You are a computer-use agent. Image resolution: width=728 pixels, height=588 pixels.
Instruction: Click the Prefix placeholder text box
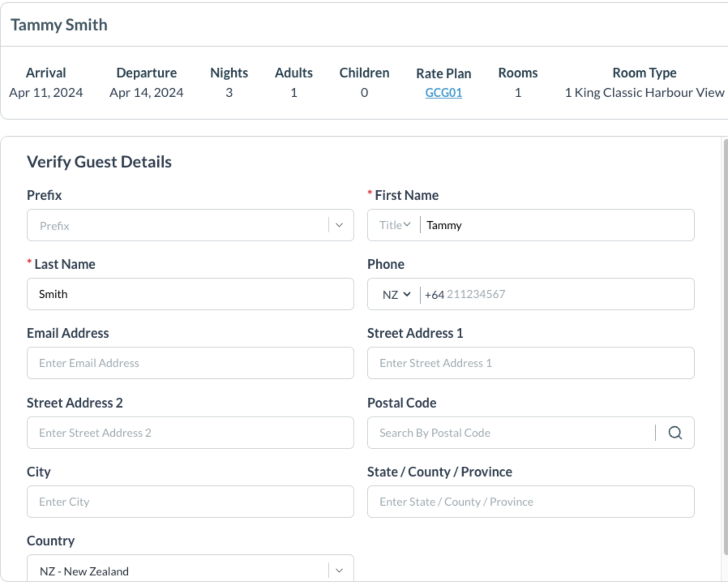pyautogui.click(x=178, y=225)
